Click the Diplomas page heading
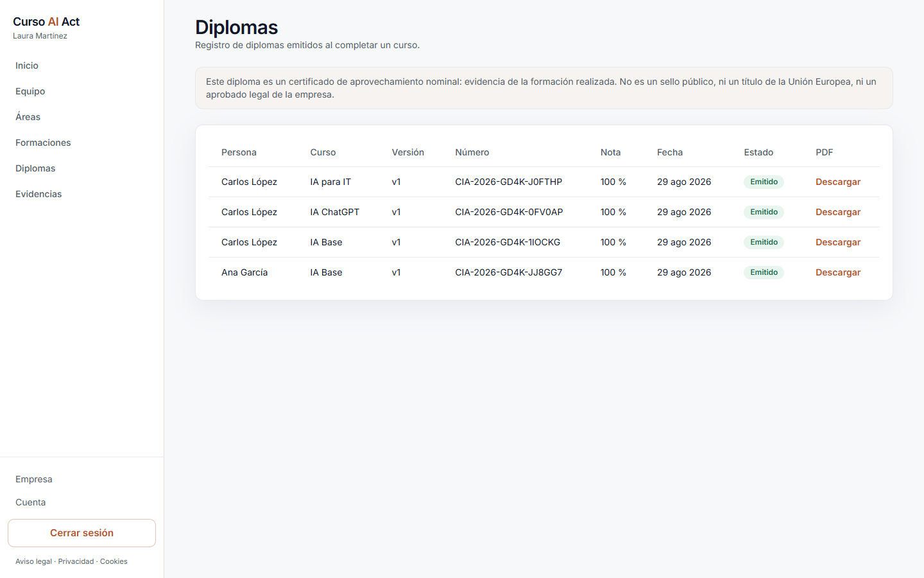Image resolution: width=924 pixels, height=578 pixels. tap(236, 27)
